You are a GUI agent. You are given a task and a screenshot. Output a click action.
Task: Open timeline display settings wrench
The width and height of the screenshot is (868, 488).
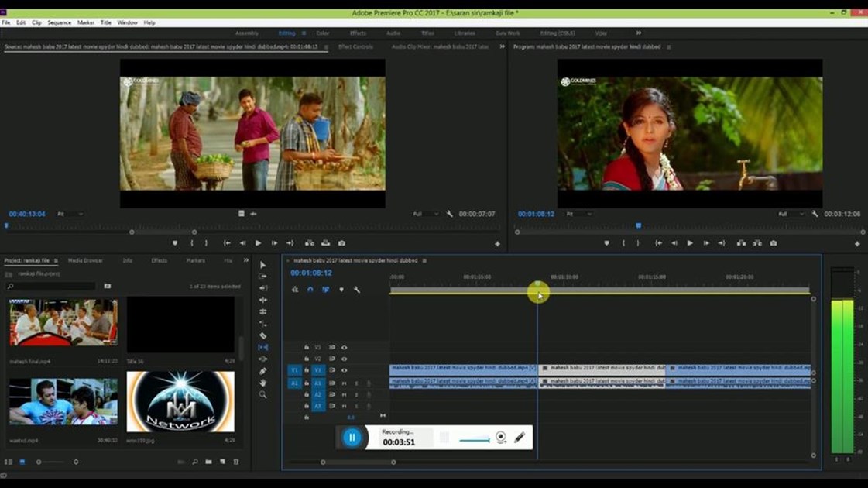(357, 290)
